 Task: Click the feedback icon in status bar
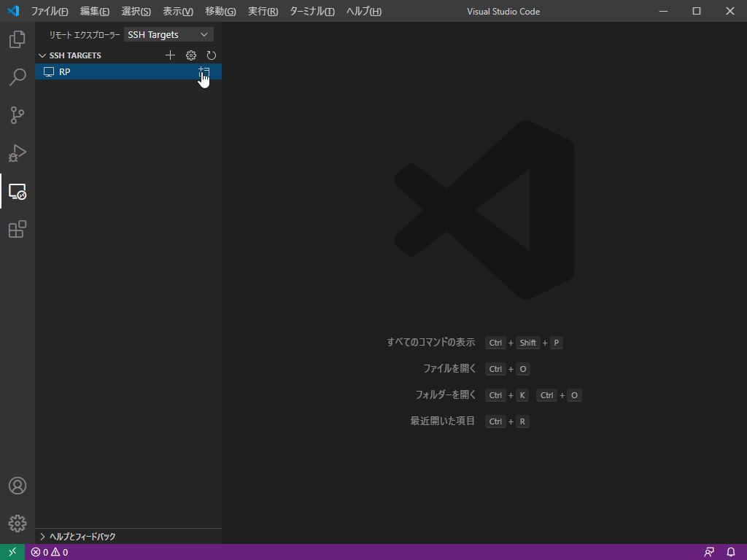pos(709,552)
